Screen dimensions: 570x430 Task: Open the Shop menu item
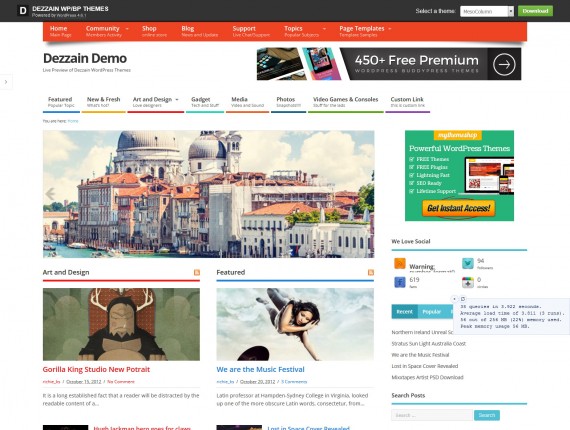point(154,31)
